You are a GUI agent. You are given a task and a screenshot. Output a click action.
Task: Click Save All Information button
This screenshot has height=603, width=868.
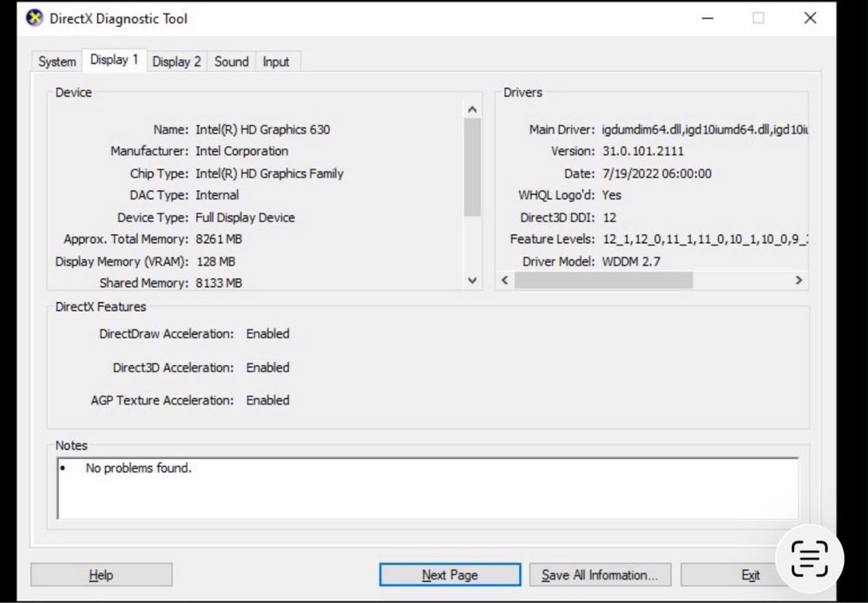click(600, 575)
